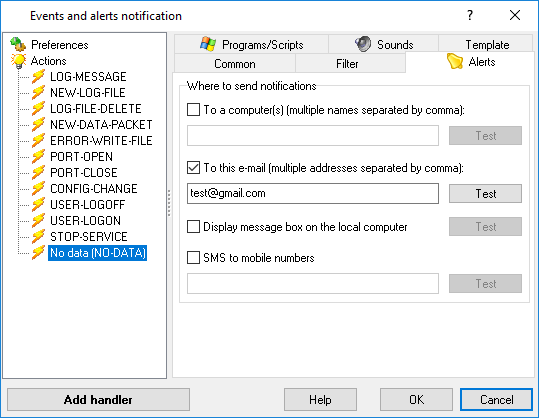Click the speaker icon on Sounds tab
The height and width of the screenshot is (418, 539).
(363, 44)
